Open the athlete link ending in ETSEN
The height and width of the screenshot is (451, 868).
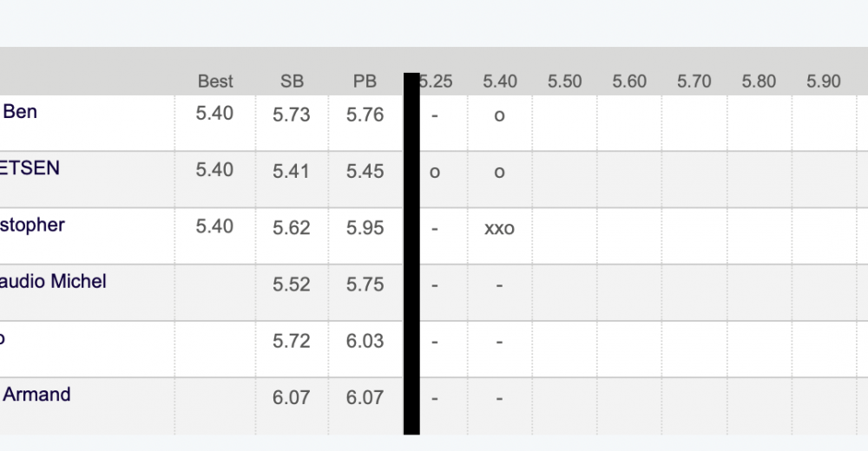tap(30, 168)
